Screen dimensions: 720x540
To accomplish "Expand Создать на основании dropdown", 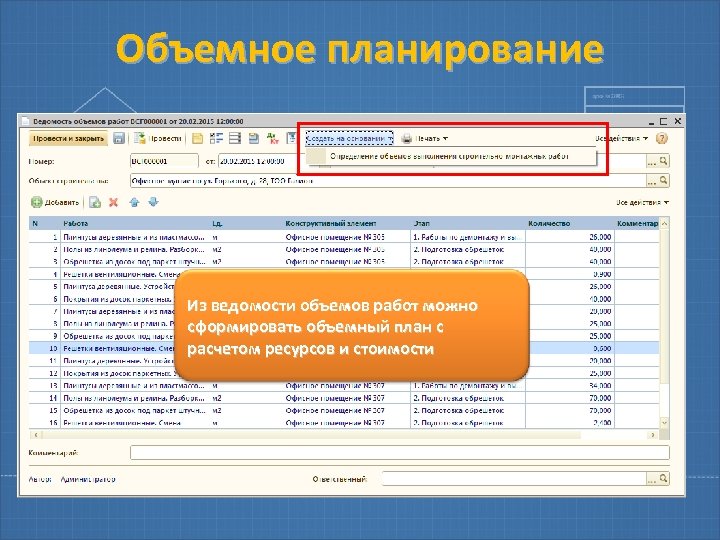I will click(349, 138).
